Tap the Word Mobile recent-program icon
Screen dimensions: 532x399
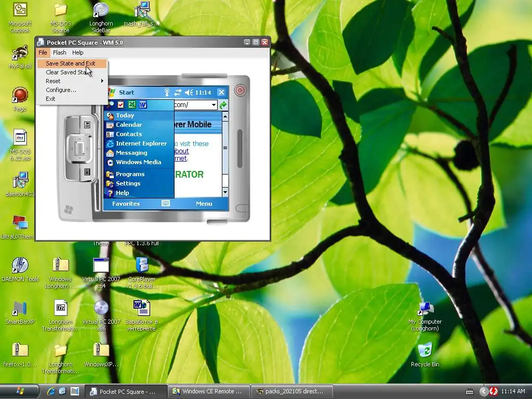[143, 105]
